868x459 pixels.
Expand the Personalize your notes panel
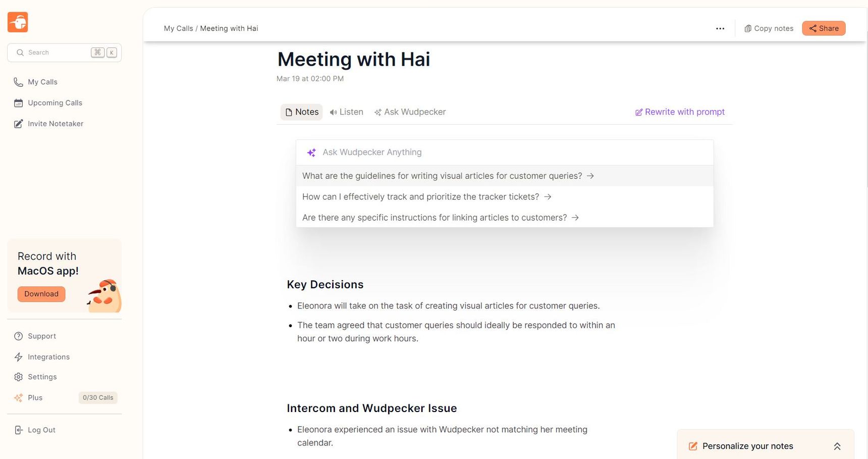coord(837,446)
